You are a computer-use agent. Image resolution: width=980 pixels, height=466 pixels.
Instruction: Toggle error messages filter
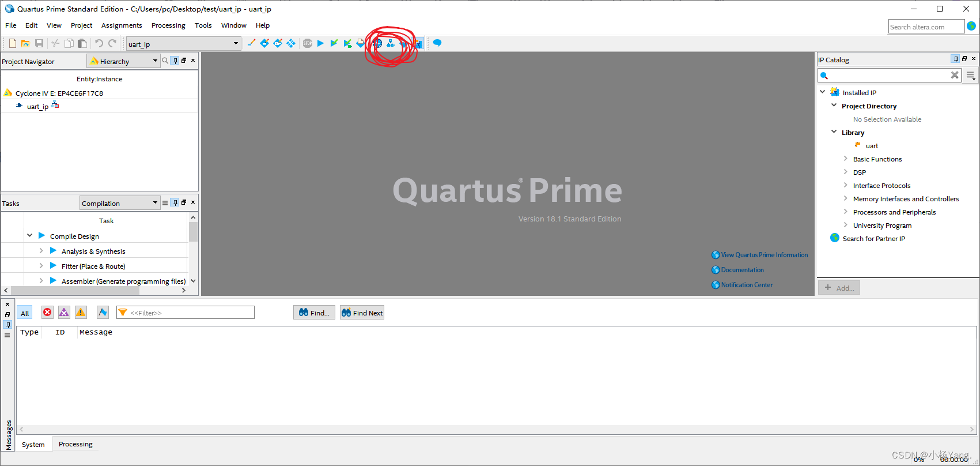pyautogui.click(x=47, y=312)
